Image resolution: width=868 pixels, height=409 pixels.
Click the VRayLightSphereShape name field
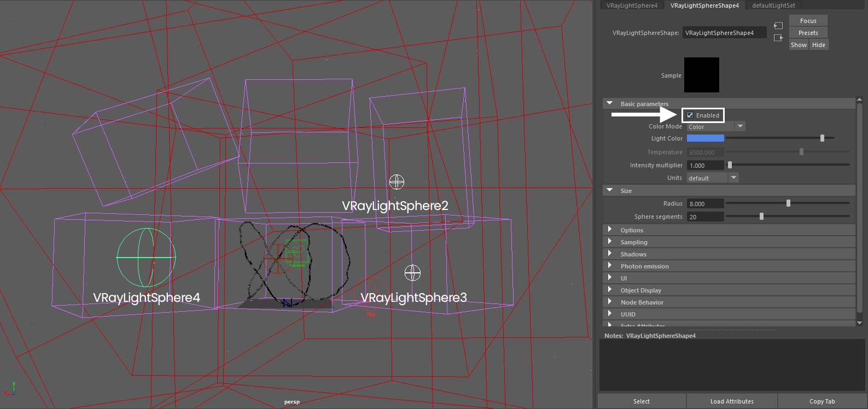pyautogui.click(x=724, y=33)
